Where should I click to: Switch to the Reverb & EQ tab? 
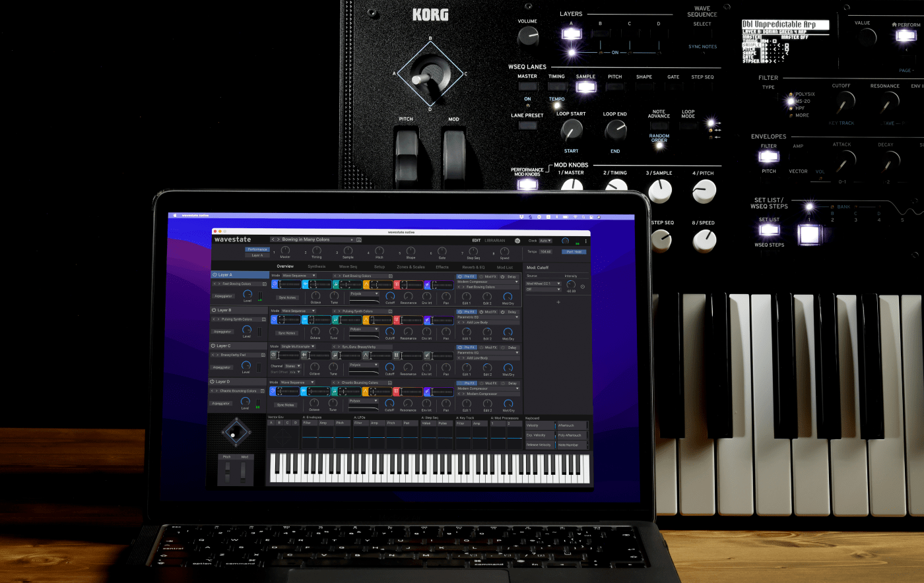(x=473, y=267)
